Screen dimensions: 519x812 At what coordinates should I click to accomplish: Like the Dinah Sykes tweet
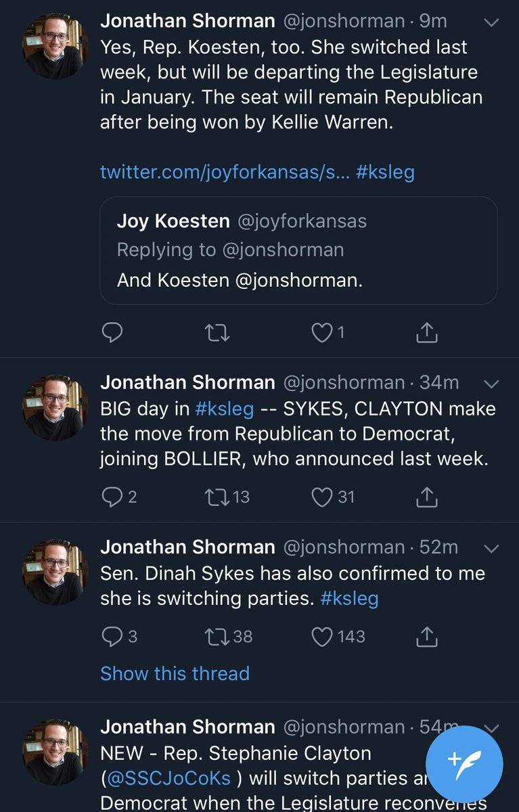click(322, 637)
